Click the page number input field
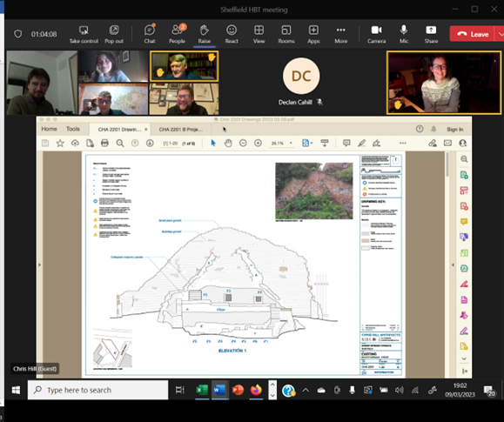Viewport: 504px width, 422px height. point(171,144)
